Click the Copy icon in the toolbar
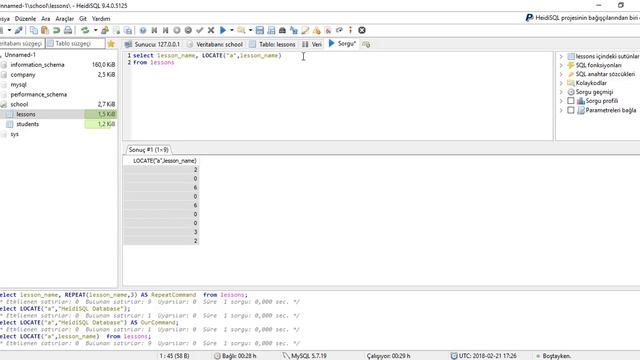640x360 pixels. pyautogui.click(x=34, y=30)
